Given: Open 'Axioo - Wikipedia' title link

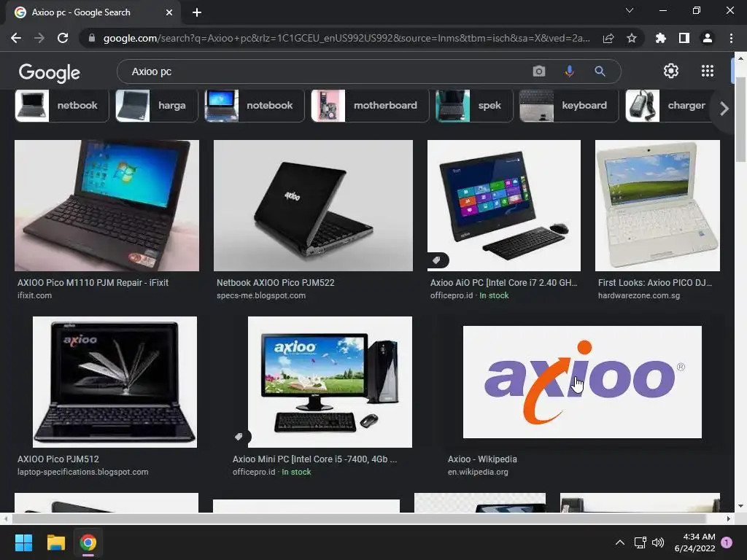Looking at the screenshot, I should pyautogui.click(x=482, y=459).
